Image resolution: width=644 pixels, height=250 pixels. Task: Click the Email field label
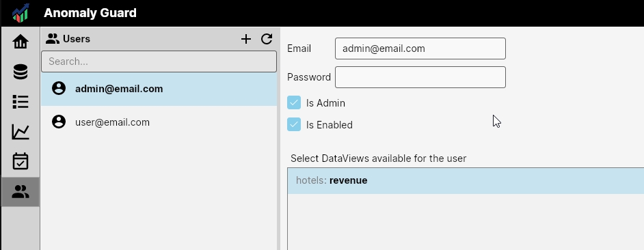(299, 48)
